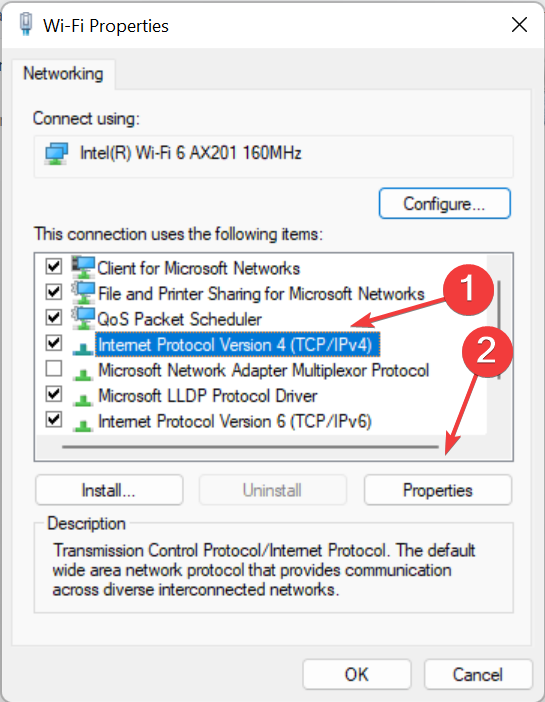Open Properties for the selected item
545x702 pixels.
[438, 490]
